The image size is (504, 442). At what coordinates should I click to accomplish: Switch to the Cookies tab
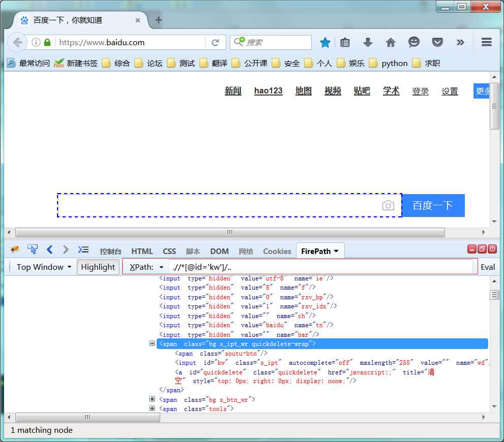tap(277, 251)
